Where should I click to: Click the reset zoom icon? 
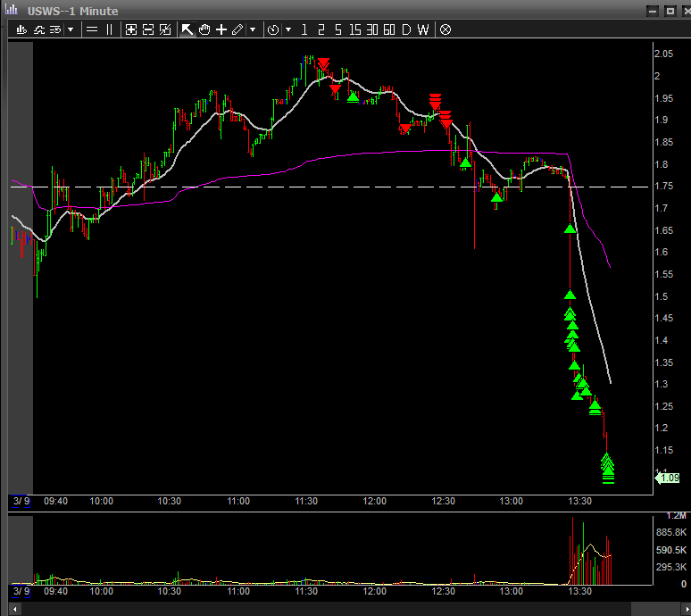[165, 29]
